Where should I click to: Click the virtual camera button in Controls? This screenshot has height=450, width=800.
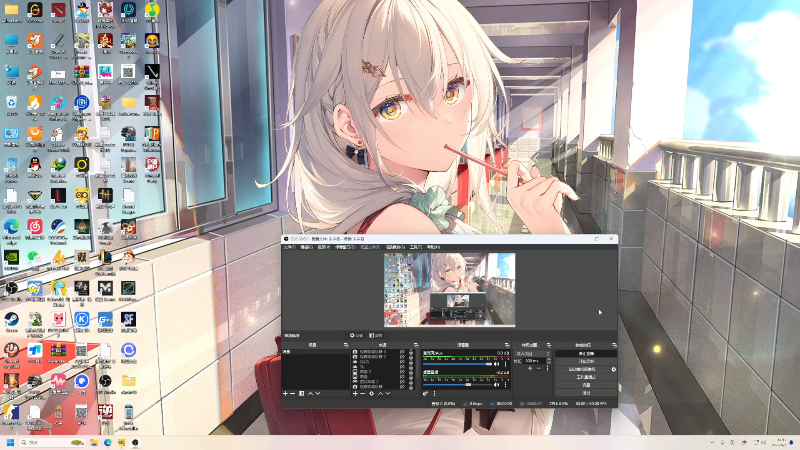[x=582, y=369]
